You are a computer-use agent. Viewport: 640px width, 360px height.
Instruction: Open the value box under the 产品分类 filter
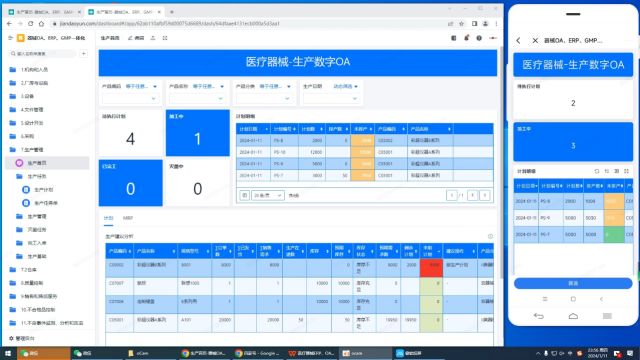tap(264, 98)
